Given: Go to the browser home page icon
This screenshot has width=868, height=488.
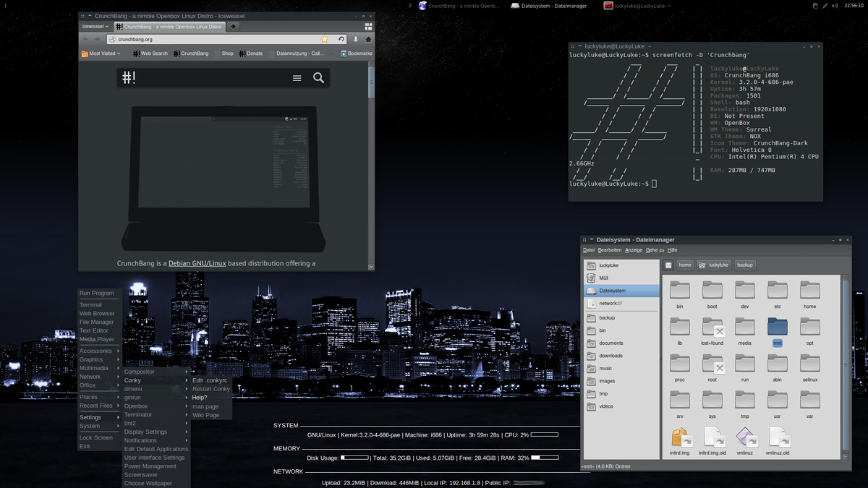Looking at the screenshot, I should pos(368,39).
